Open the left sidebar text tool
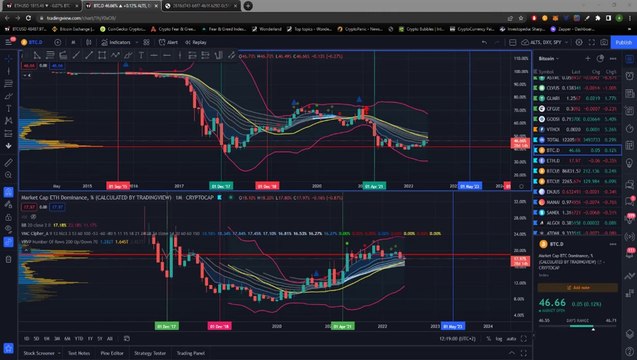 [x=9, y=108]
